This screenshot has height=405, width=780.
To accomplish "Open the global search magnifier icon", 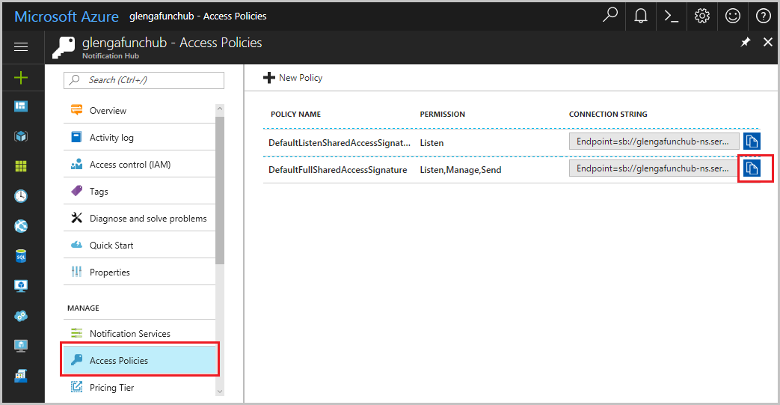I will pos(610,15).
